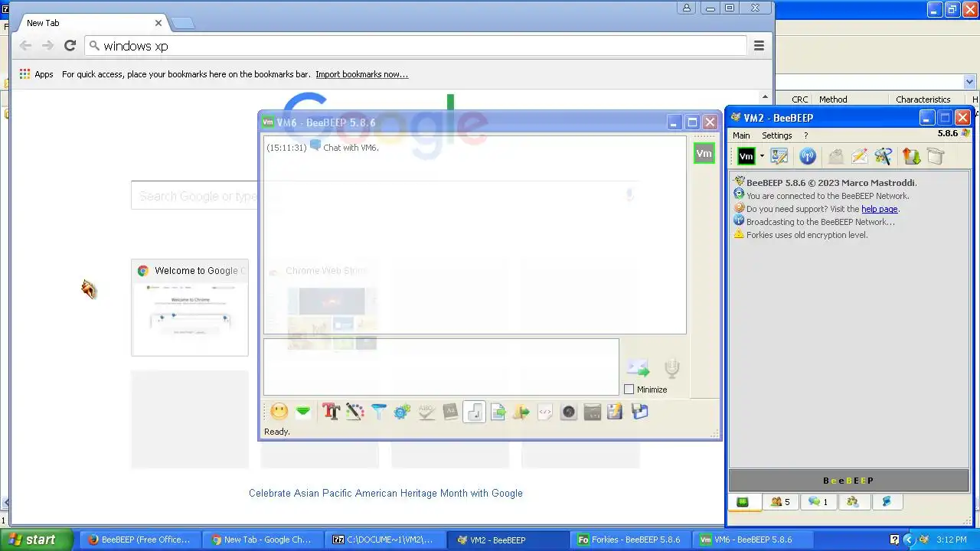Switch to Forkies BeeBEEP taskbar button
Viewport: 980px width, 551px height.
(x=630, y=540)
